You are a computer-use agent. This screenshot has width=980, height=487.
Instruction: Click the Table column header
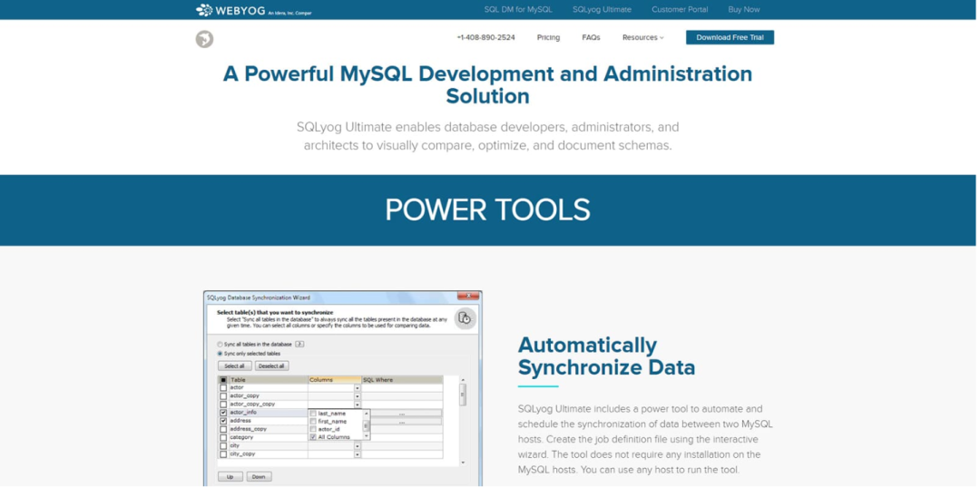tap(268, 380)
